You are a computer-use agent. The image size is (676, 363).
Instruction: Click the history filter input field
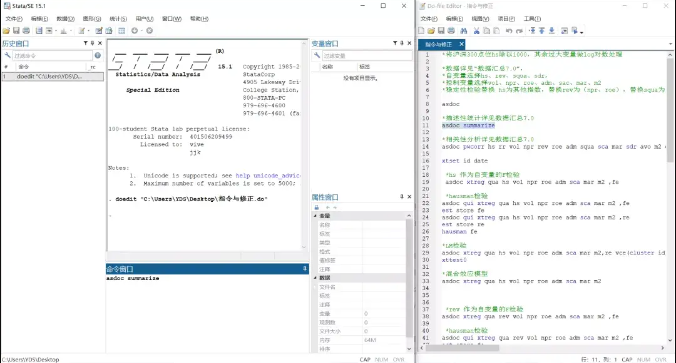tap(53, 55)
